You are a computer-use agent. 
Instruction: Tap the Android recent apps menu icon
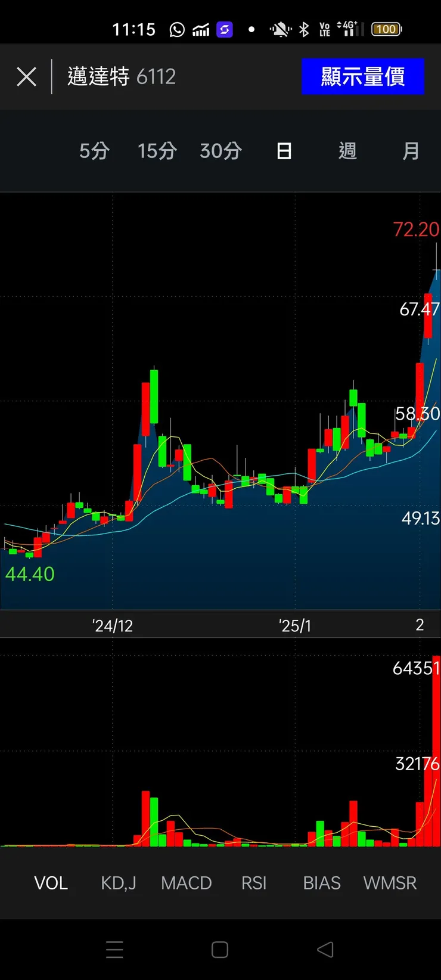tap(114, 950)
